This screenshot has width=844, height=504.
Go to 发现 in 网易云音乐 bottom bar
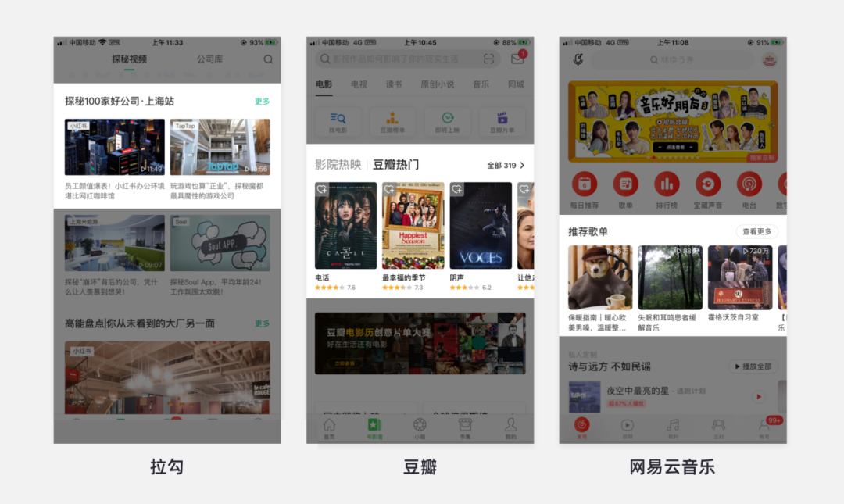click(x=582, y=428)
